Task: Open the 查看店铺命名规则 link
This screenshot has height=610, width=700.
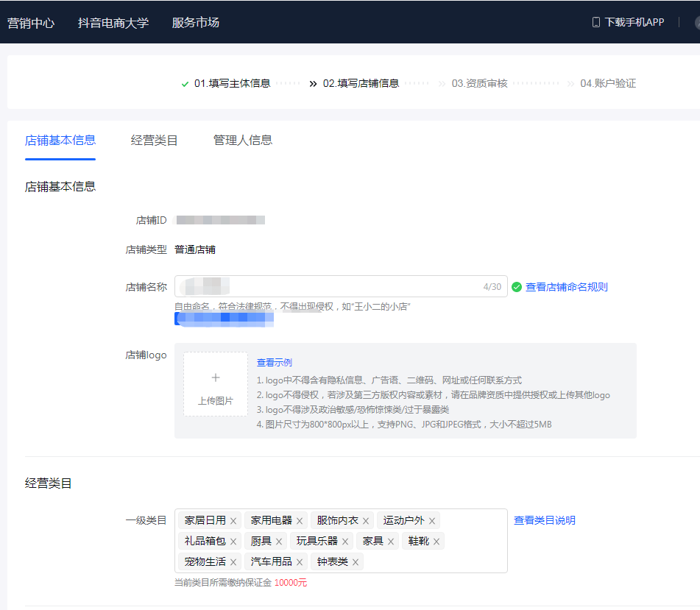Action: pos(566,287)
